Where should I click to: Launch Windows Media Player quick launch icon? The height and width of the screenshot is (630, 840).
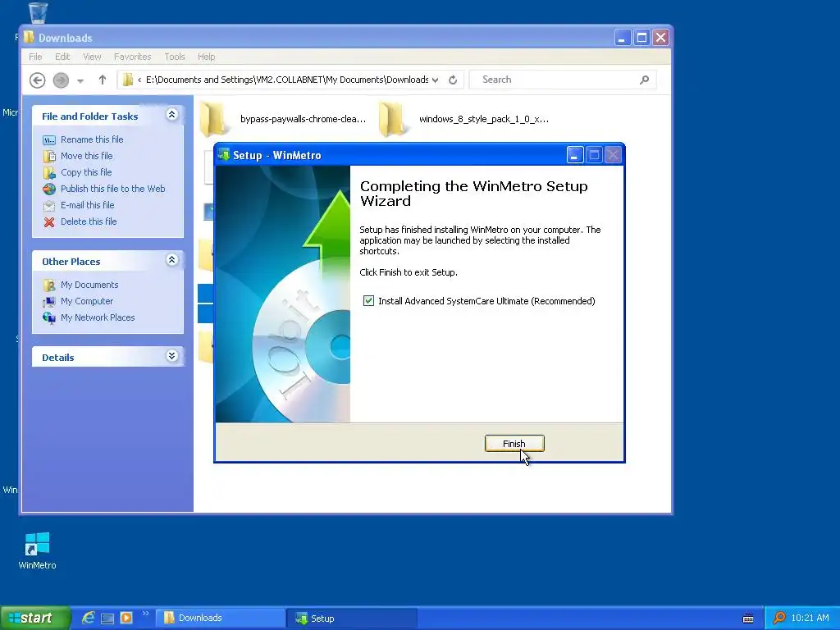pyautogui.click(x=126, y=618)
